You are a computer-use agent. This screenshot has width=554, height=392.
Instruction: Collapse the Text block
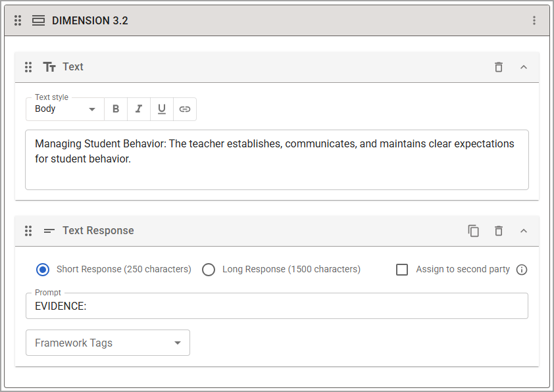[524, 66]
